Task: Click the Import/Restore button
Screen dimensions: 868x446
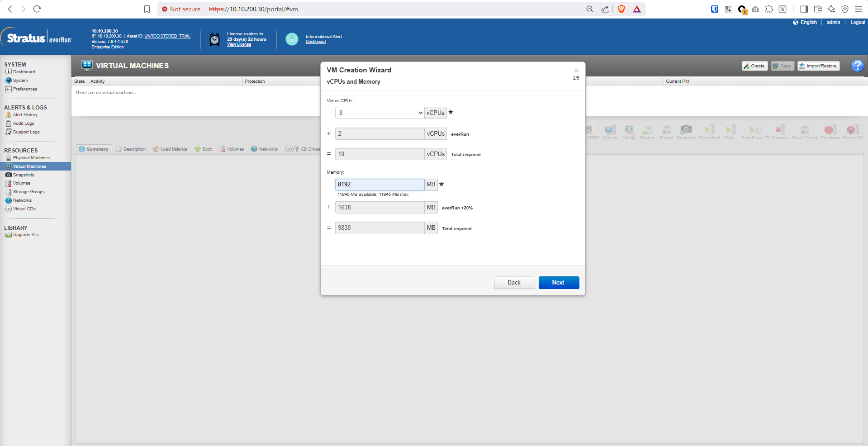Action: coord(818,66)
